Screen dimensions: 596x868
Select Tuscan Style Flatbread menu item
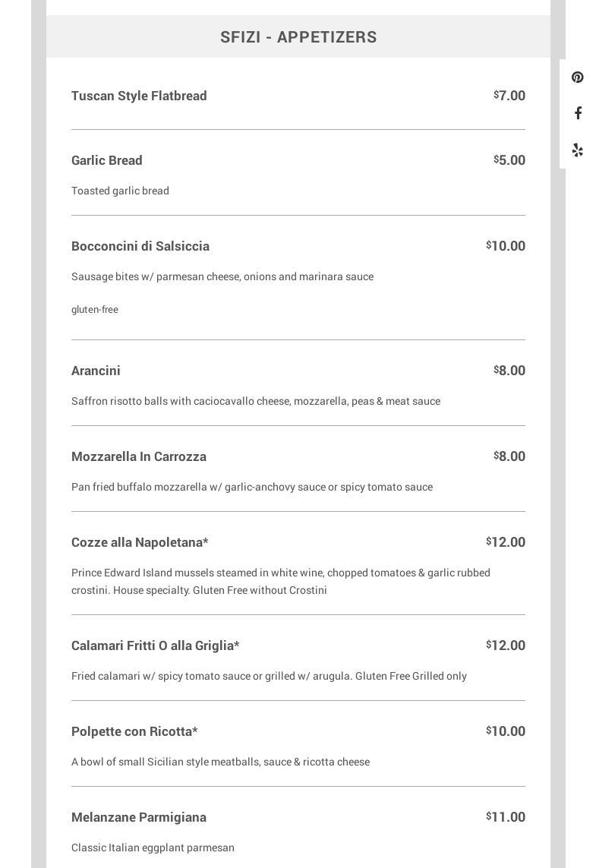[139, 96]
